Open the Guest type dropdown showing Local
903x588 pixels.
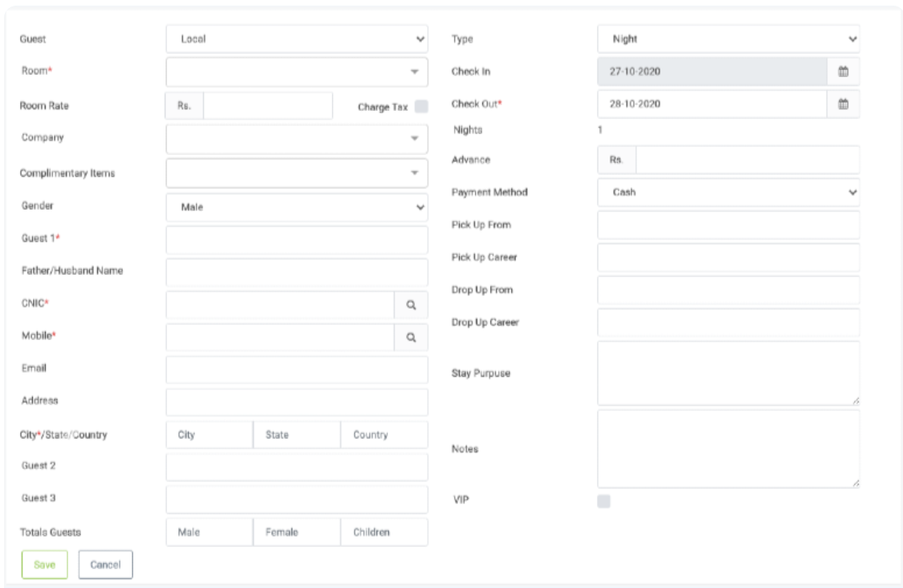point(296,39)
